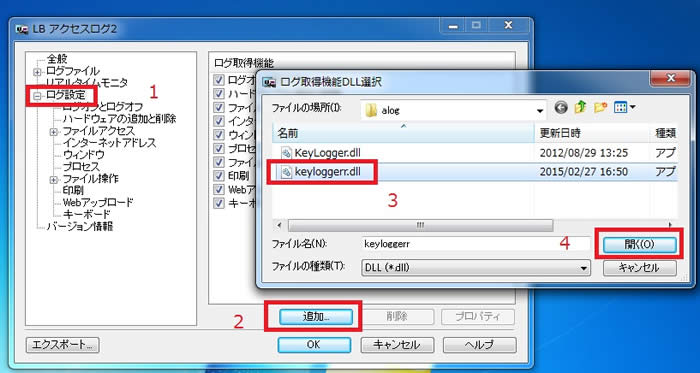Go up one folder level icon
Viewport: 700px width, 373px height.
pos(580,108)
